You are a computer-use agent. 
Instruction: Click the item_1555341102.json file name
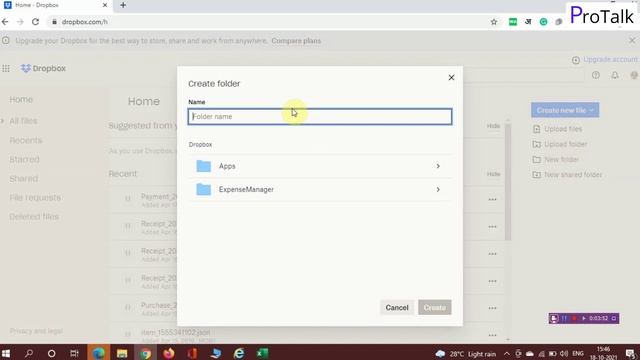pyautogui.click(x=176, y=333)
